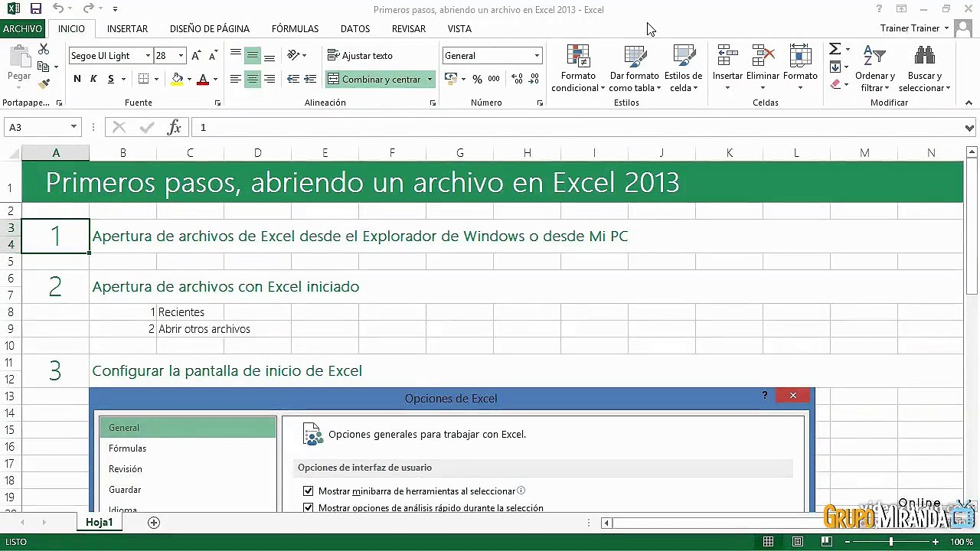Image resolution: width=980 pixels, height=551 pixels.
Task: Switch to the DATOS tab
Action: tap(355, 28)
